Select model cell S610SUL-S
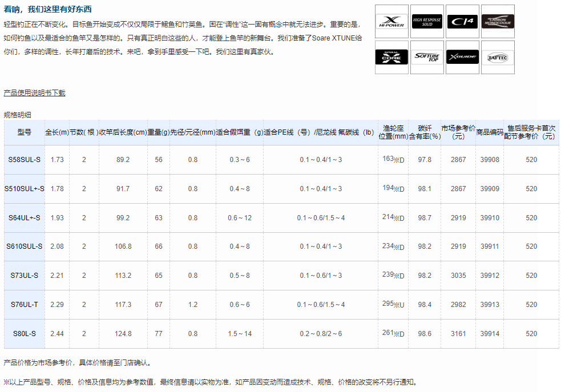The width and height of the screenshot is (561, 392). [x=25, y=246]
